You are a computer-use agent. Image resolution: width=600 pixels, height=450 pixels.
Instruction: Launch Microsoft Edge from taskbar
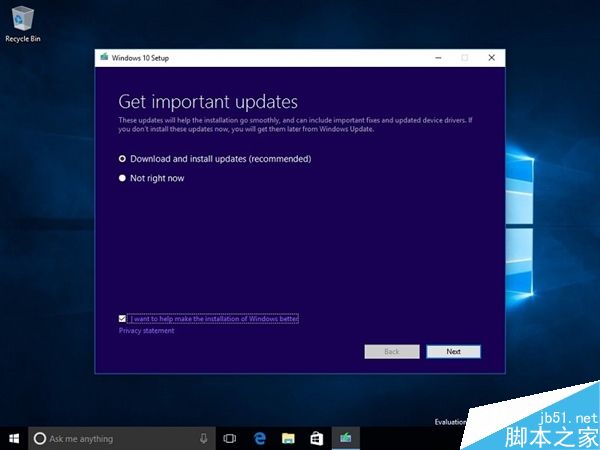(x=259, y=439)
